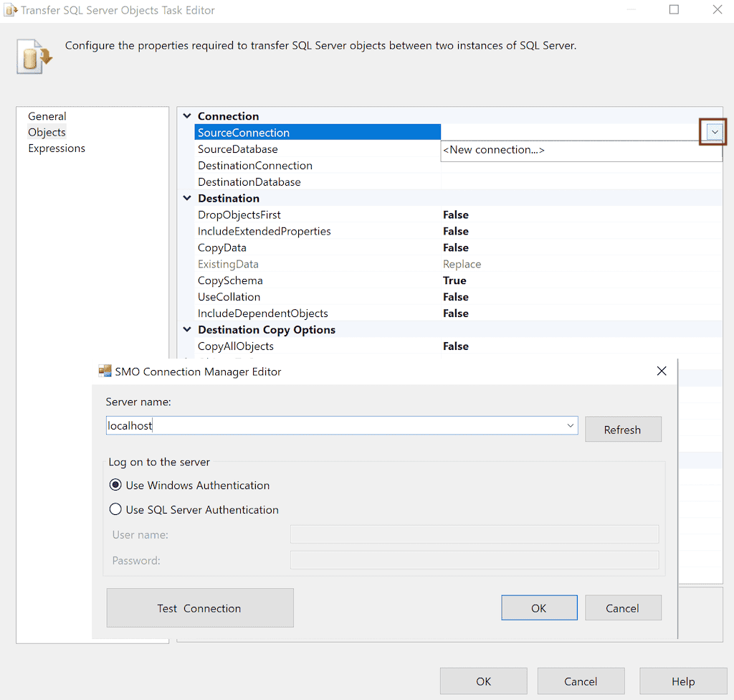
Task: Collapse the Connection section
Action: (186, 115)
